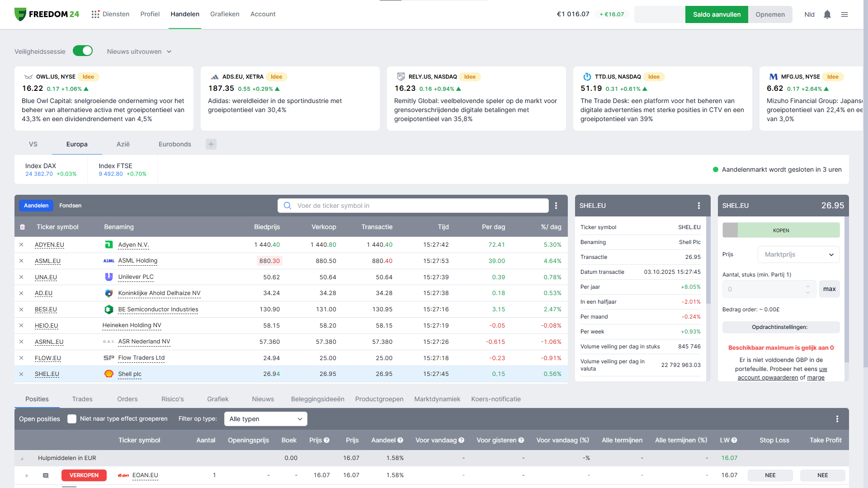Toggle the Veiligheidssessie switch
The height and width of the screenshot is (488, 868).
[x=83, y=51]
